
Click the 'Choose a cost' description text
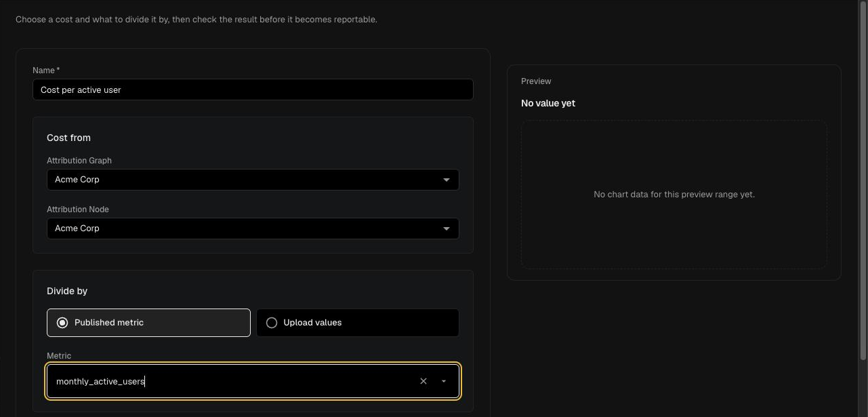[x=197, y=20]
